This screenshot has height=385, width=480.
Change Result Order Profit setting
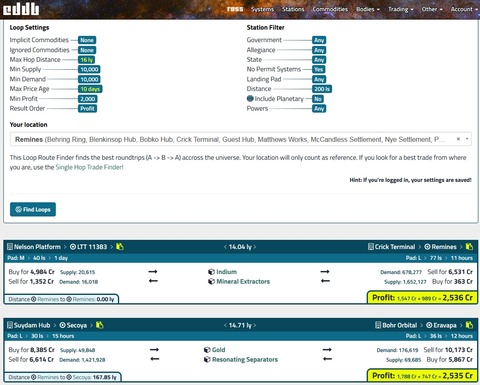pos(87,108)
